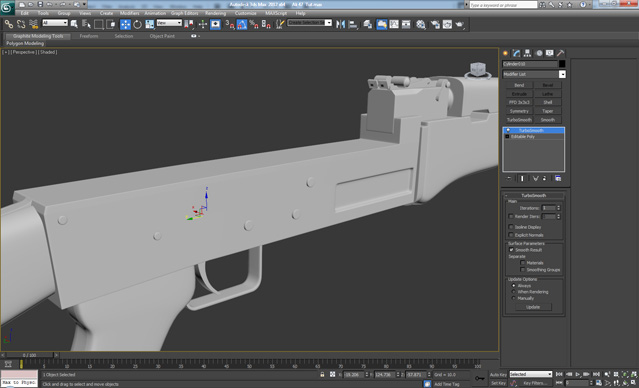
Task: Select the Manually update radio option
Action: [x=513, y=298]
